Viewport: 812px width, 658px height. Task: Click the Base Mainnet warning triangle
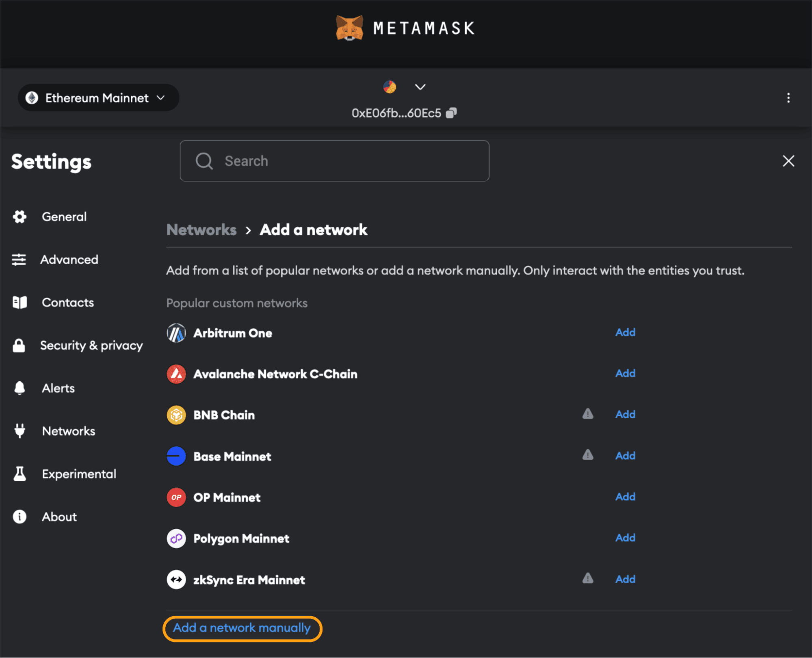click(588, 455)
